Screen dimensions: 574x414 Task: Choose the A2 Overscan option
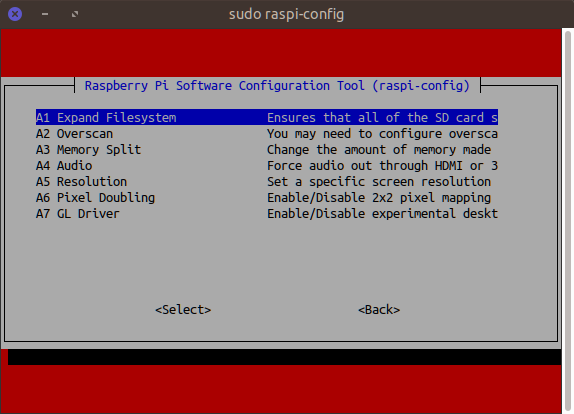[x=267, y=134]
